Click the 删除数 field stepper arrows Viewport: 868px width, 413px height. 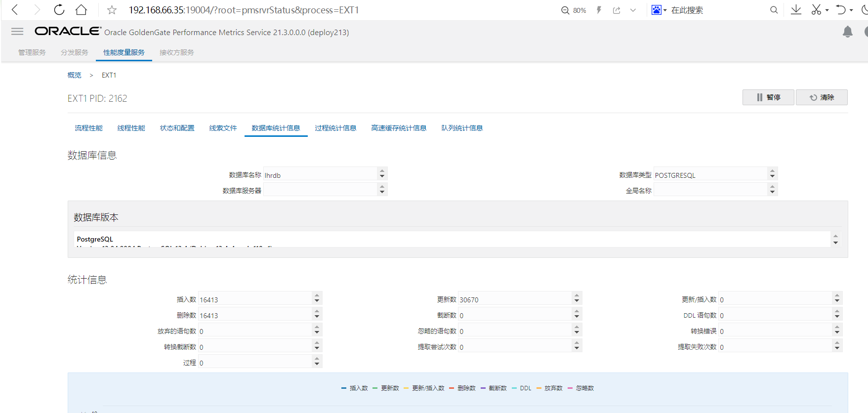click(317, 314)
